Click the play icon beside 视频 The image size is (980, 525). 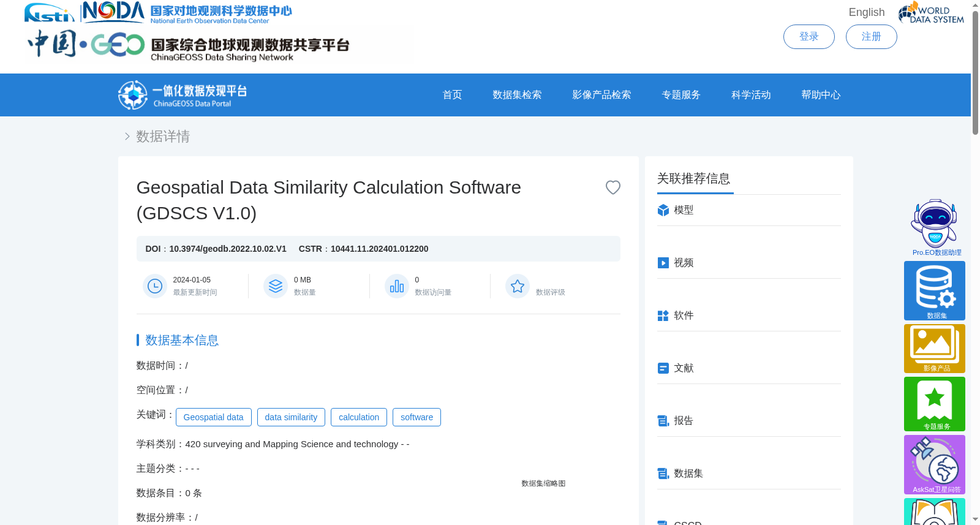tap(663, 263)
